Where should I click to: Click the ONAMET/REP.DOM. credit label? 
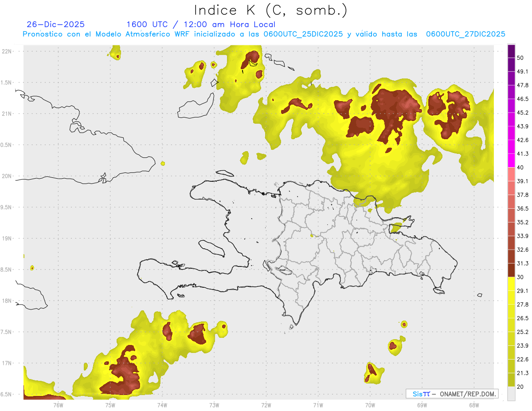click(x=467, y=394)
